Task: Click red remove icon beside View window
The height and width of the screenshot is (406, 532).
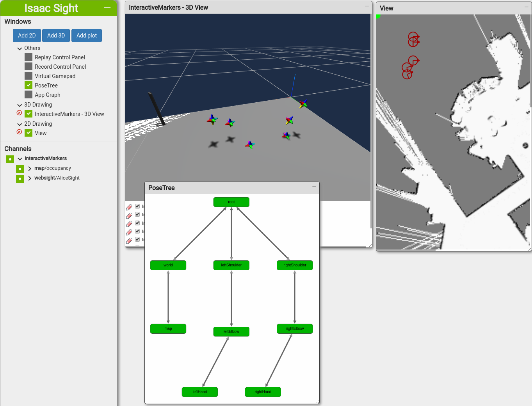Action: pyautogui.click(x=19, y=132)
